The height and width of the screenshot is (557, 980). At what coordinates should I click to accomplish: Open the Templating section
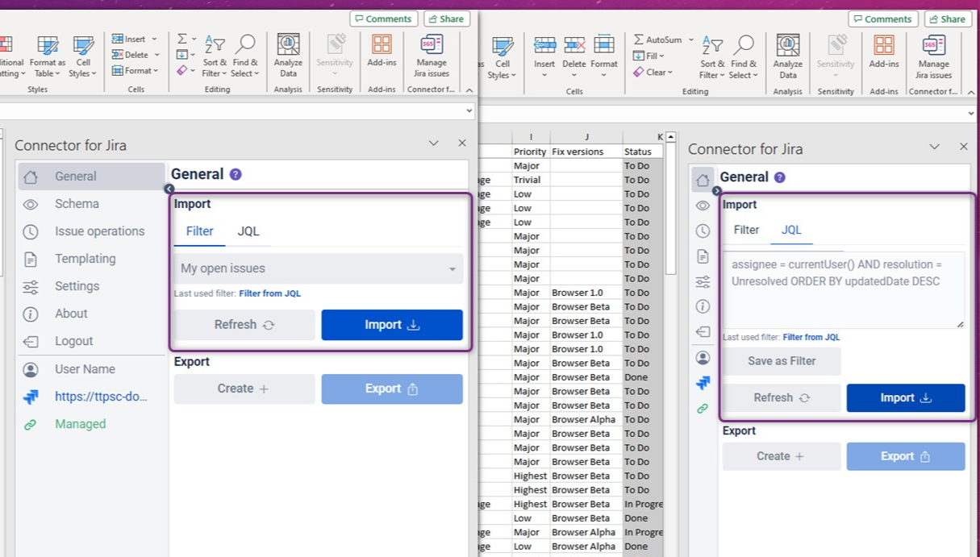[85, 259]
